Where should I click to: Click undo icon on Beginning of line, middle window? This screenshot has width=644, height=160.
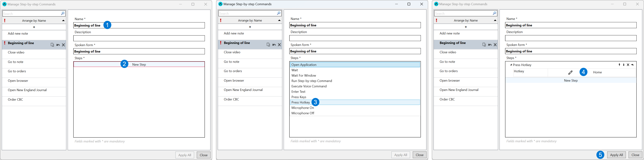click(274, 45)
